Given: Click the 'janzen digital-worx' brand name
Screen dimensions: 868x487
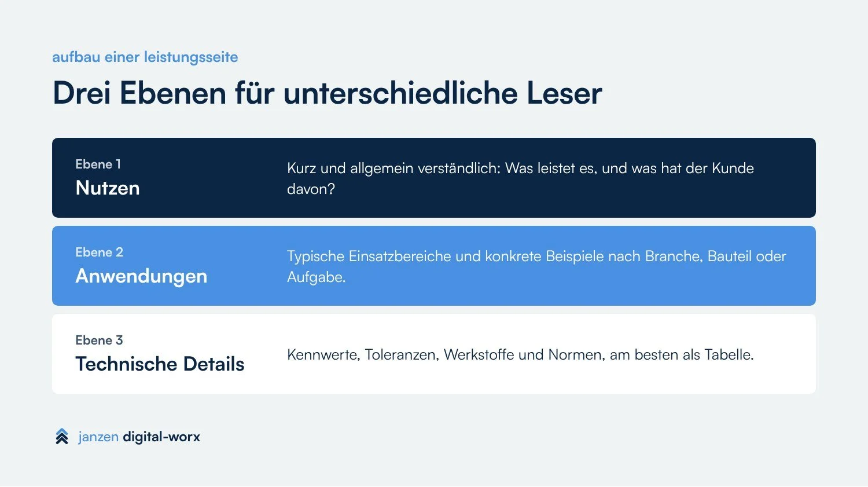Looking at the screenshot, I should pyautogui.click(x=139, y=437).
